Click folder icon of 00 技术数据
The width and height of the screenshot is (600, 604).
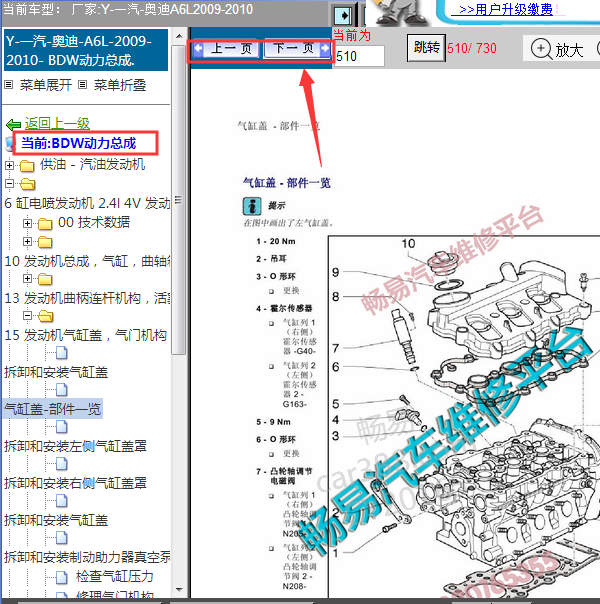click(45, 223)
